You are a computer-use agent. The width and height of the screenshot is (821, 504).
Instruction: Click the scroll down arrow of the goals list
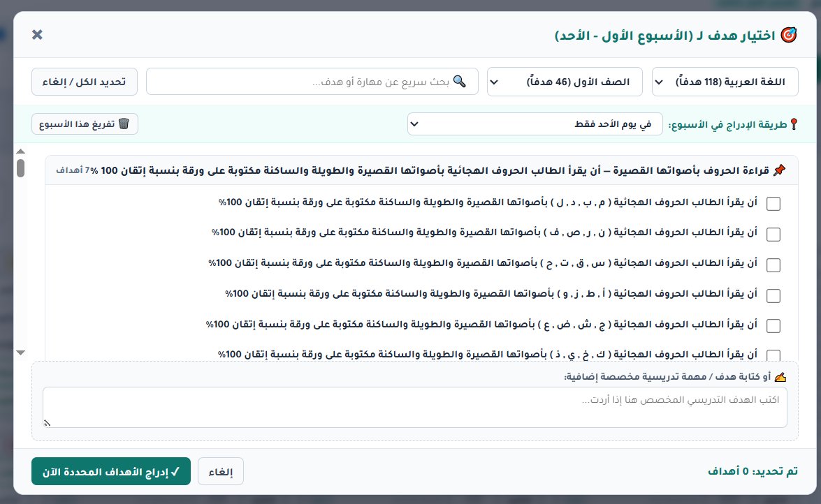click(20, 353)
